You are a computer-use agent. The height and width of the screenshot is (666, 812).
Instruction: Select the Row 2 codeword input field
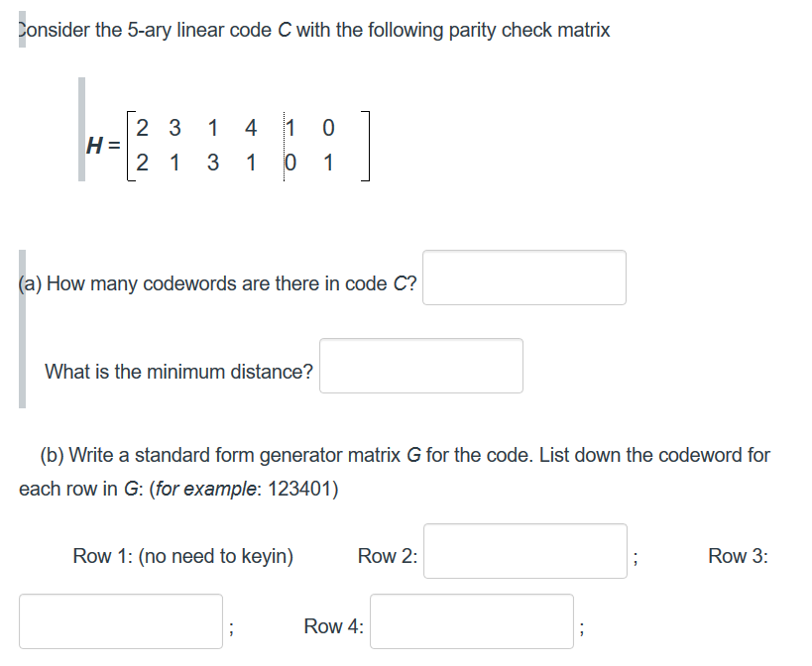[525, 551]
